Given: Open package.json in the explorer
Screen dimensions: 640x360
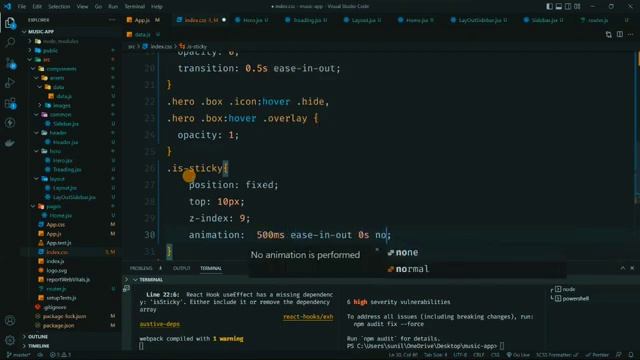Looking at the screenshot, I should coord(58,326).
